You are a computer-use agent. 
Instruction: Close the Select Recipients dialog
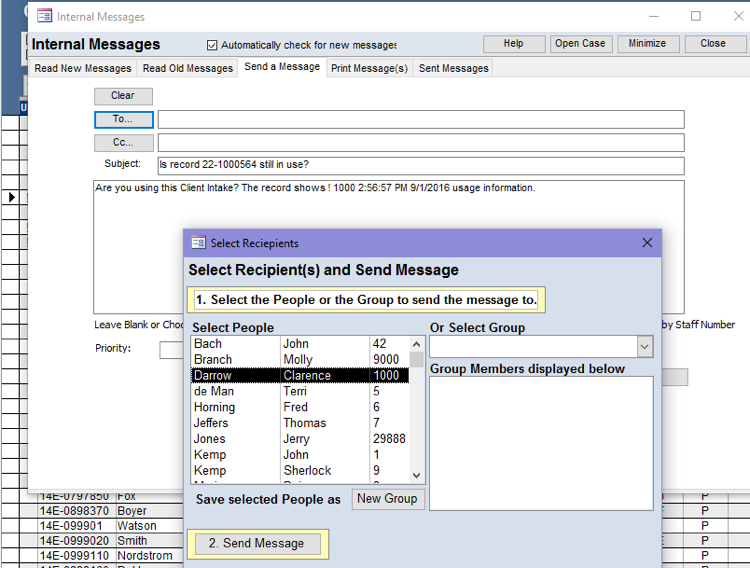point(646,243)
